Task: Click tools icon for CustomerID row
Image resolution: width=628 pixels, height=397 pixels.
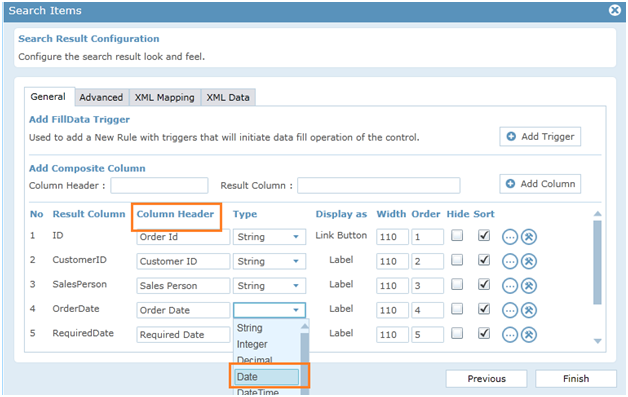Action: coord(529,262)
